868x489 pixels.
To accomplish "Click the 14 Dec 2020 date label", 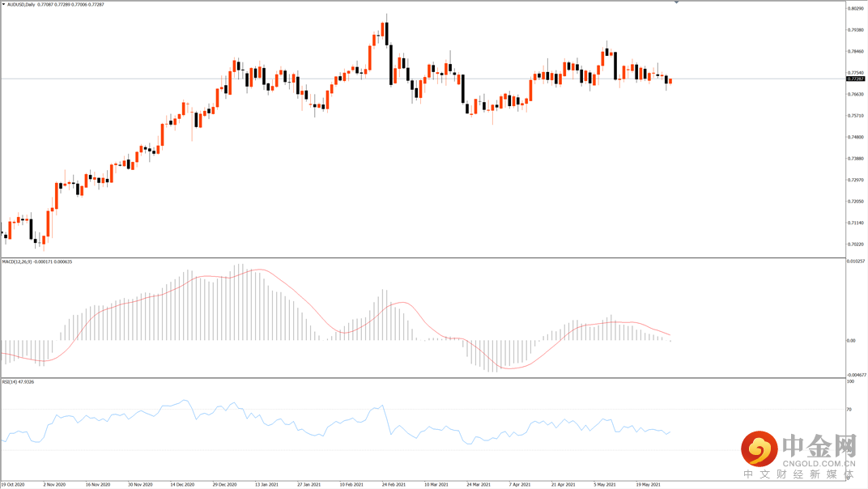I will point(182,485).
